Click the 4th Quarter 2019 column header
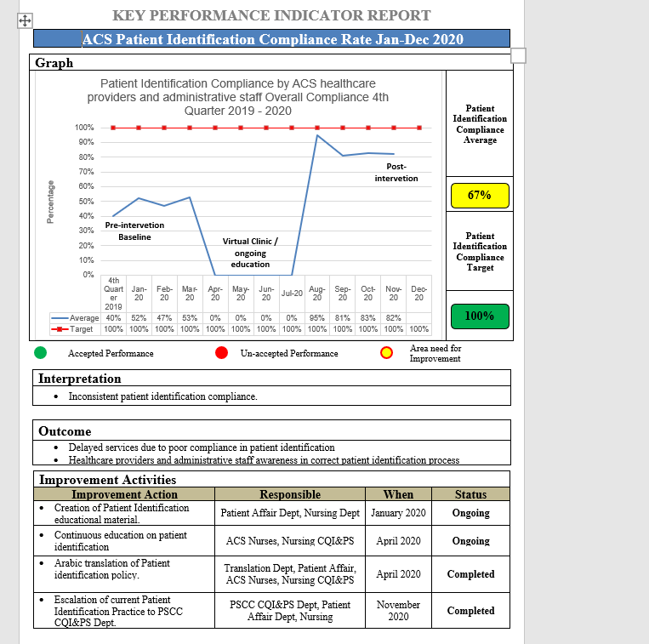 point(113,294)
